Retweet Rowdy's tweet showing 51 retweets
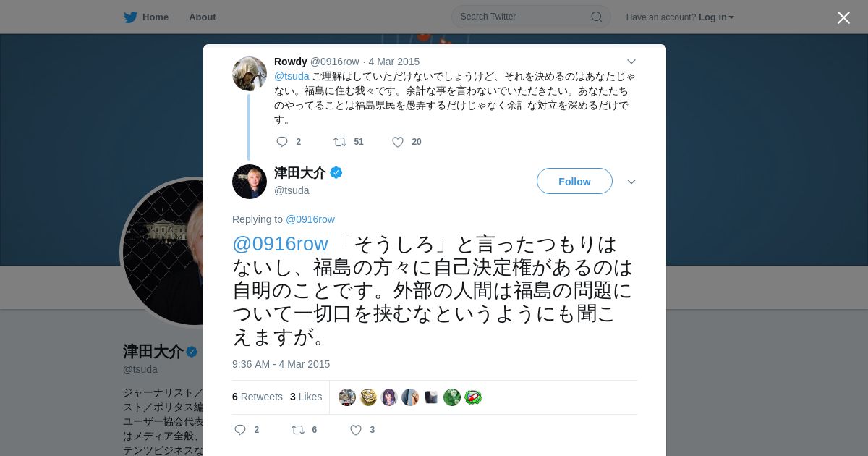The height and width of the screenshot is (456, 868). point(339,142)
